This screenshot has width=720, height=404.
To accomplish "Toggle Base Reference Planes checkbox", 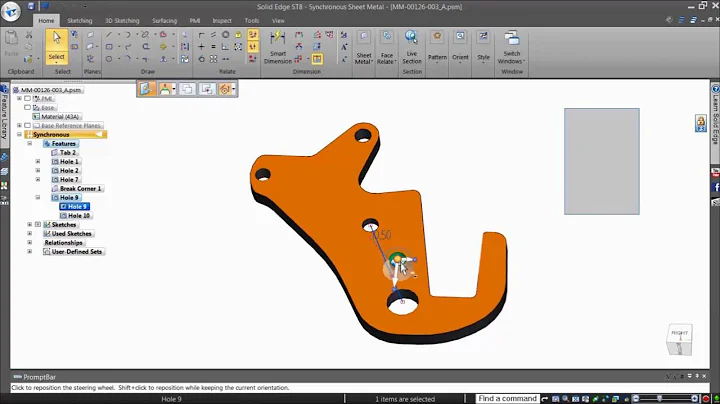I will (x=28, y=125).
